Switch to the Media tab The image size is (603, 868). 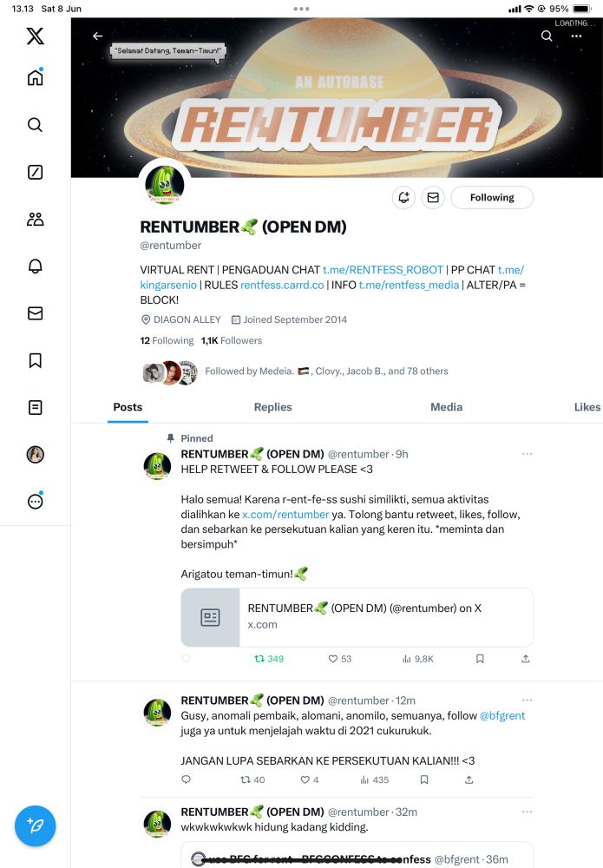point(447,407)
